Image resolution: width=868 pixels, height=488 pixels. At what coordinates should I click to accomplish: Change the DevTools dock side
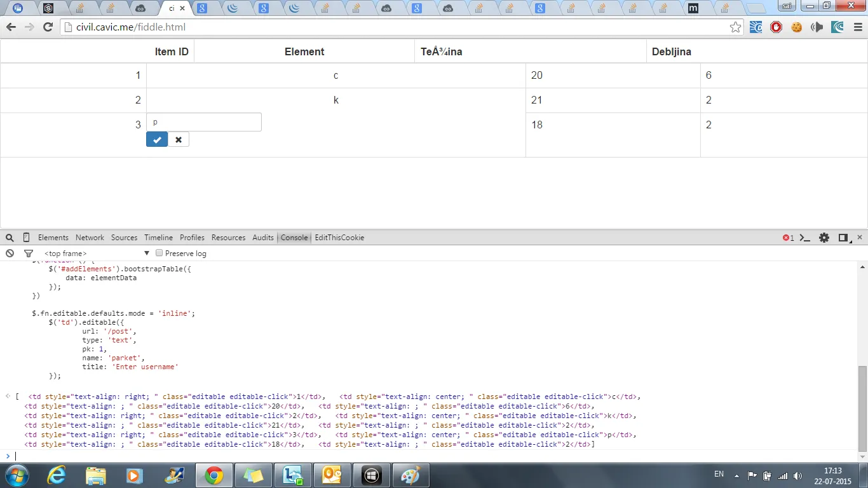tap(843, 238)
